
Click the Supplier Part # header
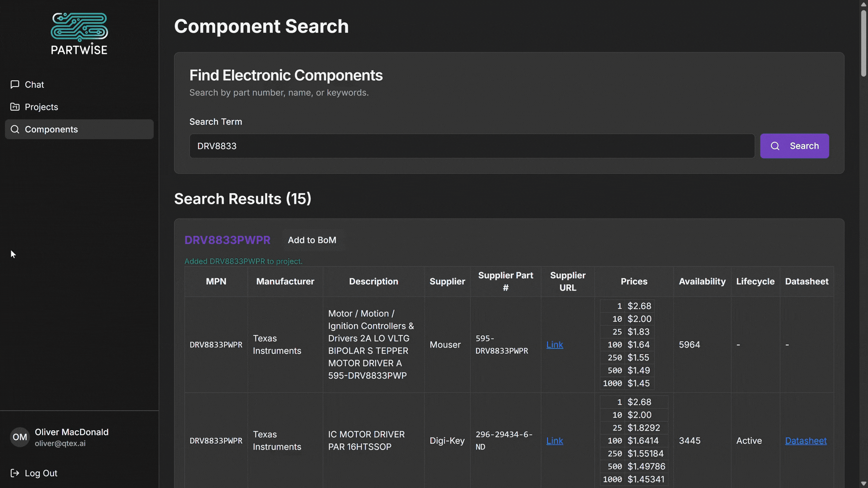[x=505, y=282]
